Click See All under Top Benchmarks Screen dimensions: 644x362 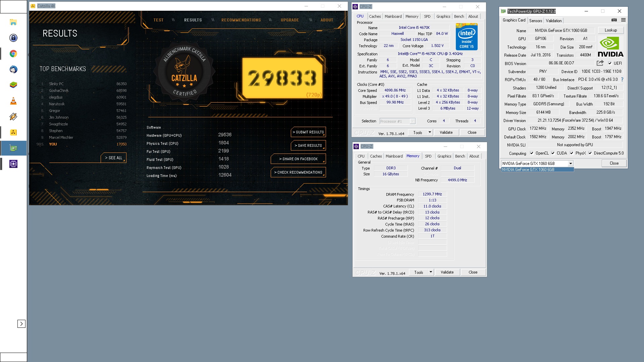coord(113,158)
